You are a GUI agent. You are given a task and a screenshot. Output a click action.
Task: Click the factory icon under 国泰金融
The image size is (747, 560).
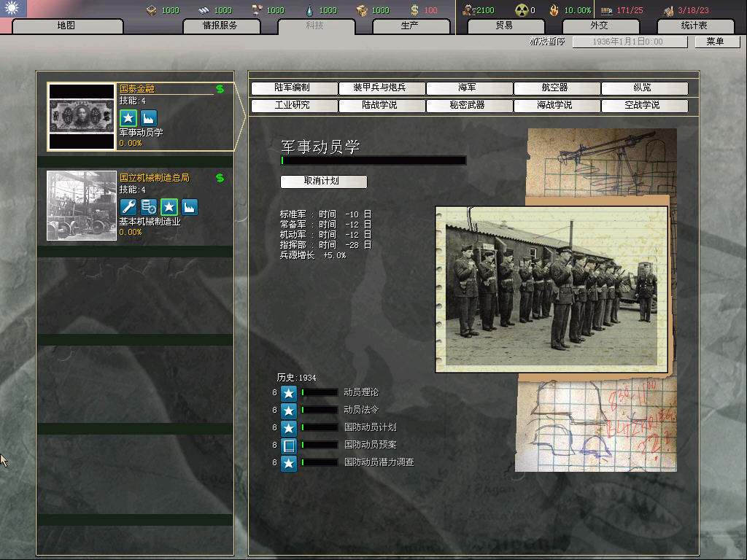pos(149,117)
